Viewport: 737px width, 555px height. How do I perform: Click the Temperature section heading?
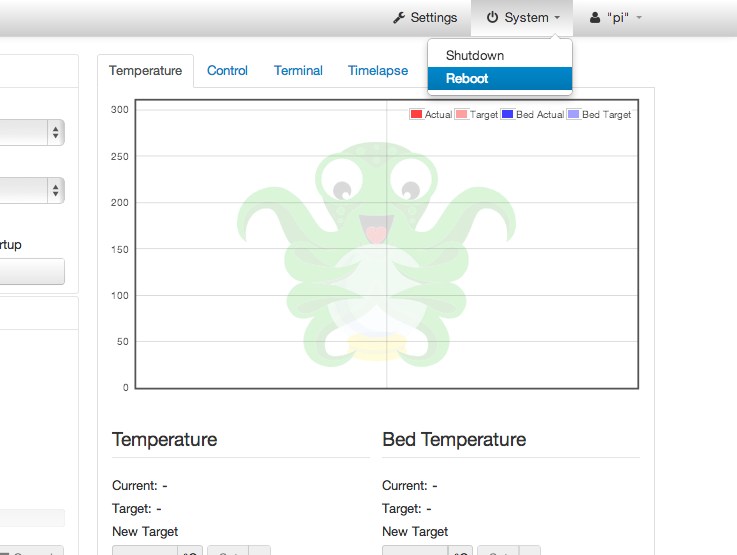(165, 440)
